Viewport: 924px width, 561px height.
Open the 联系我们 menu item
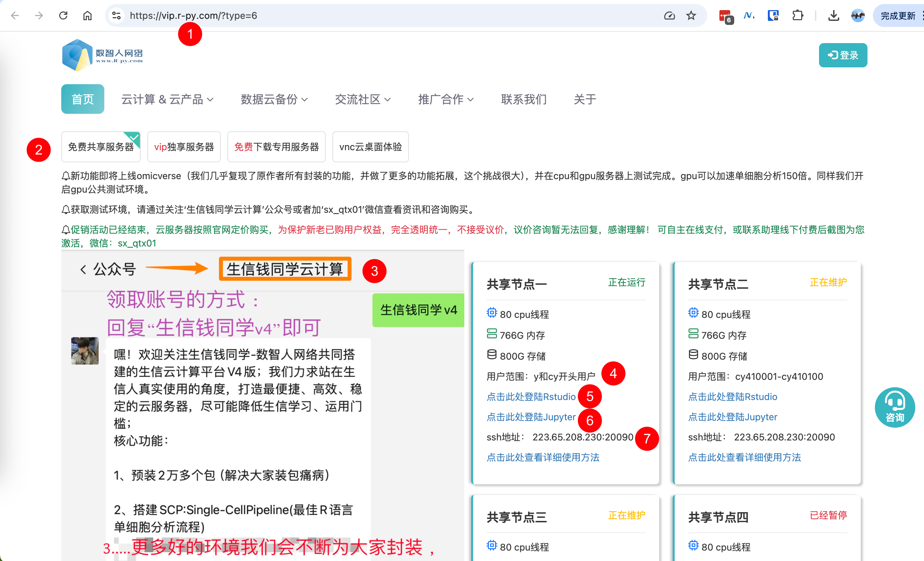524,99
